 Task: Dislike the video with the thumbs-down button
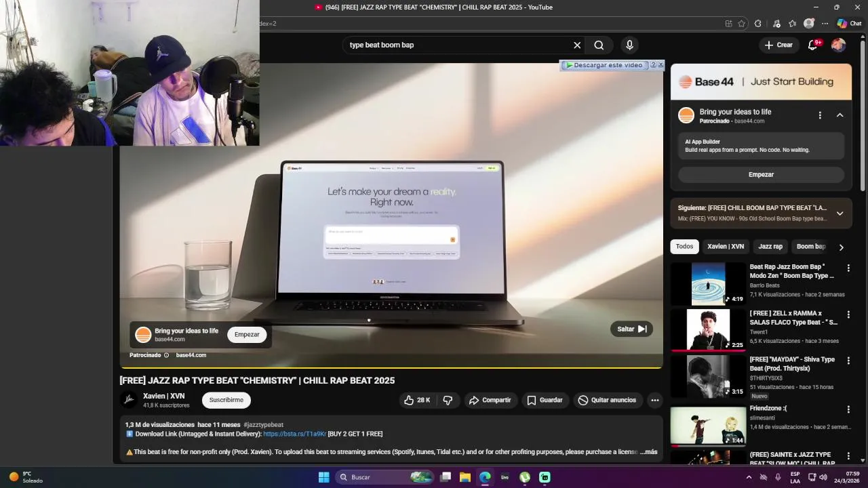point(448,401)
